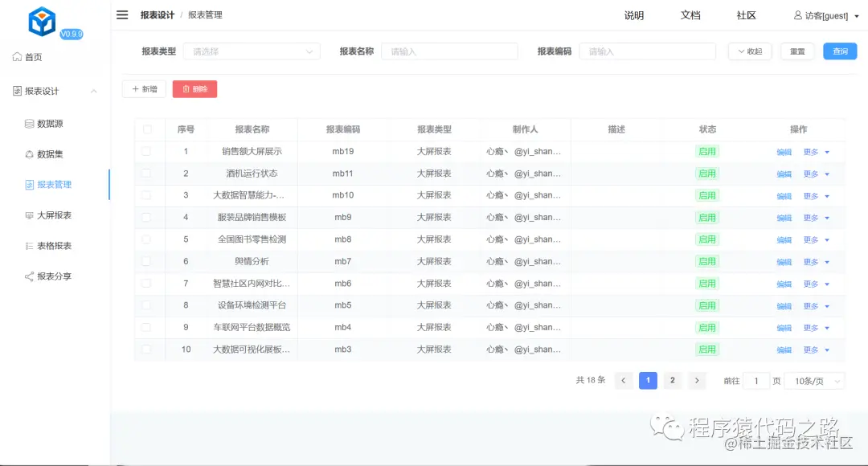Click the report name 舆情分析
This screenshot has width=868, height=466.
(252, 261)
